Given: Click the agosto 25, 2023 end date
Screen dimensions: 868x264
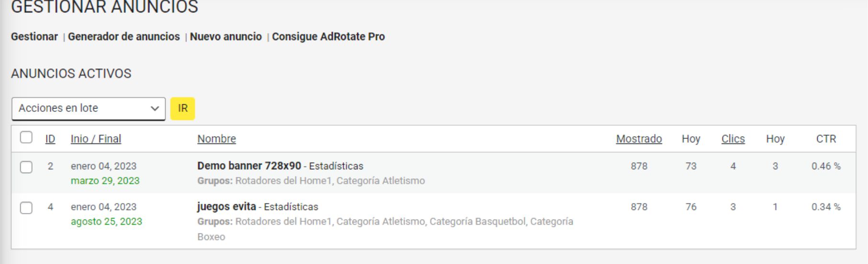Looking at the screenshot, I should (106, 221).
